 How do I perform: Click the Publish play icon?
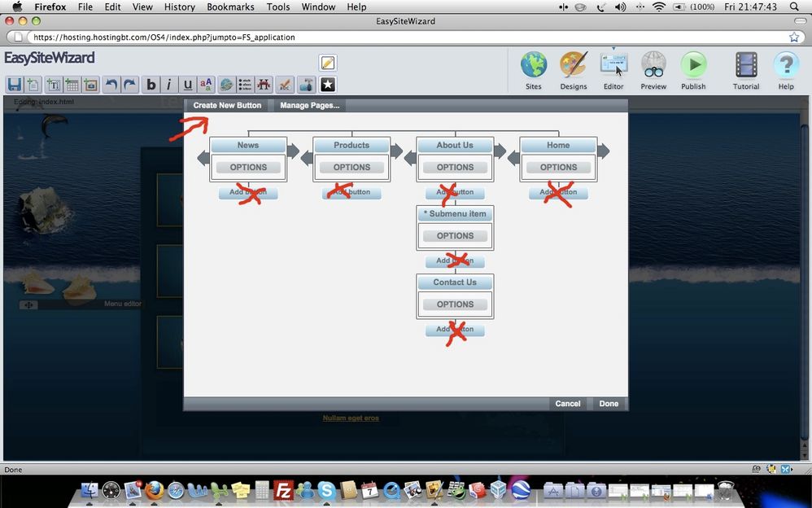coord(693,65)
